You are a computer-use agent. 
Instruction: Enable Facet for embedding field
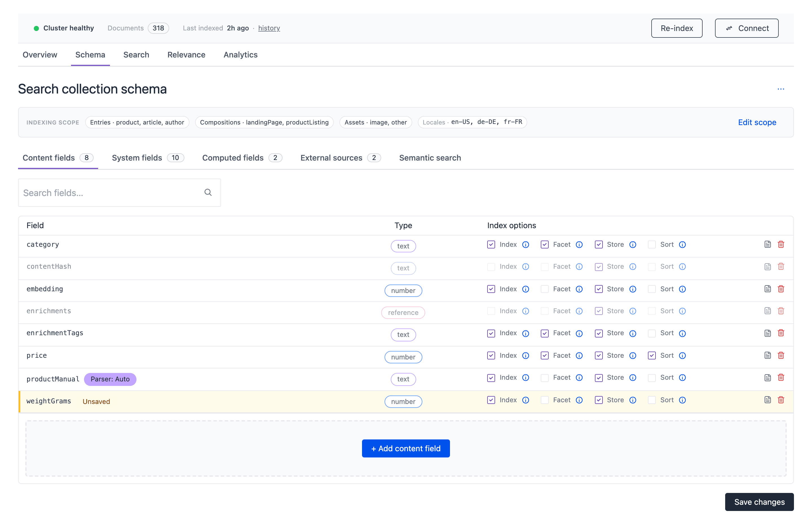pyautogui.click(x=544, y=289)
